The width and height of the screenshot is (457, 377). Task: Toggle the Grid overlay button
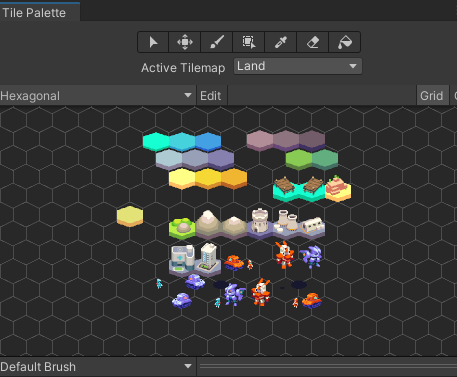(x=431, y=96)
